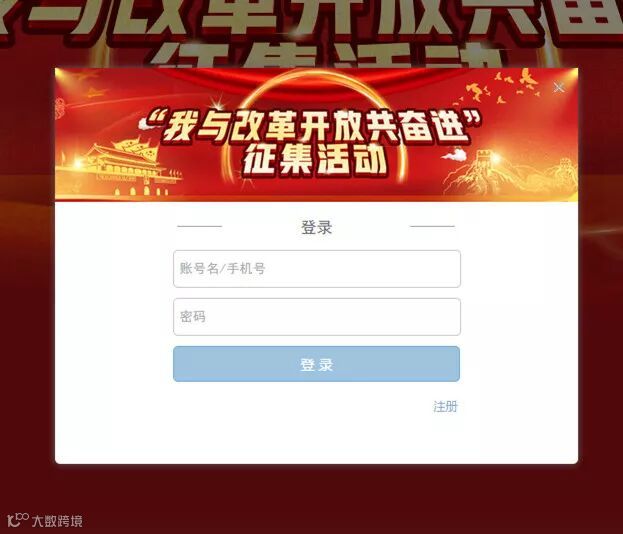This screenshot has width=623, height=534.
Task: Click the 我与改革开放共奋进 banner title
Action: tap(314, 126)
